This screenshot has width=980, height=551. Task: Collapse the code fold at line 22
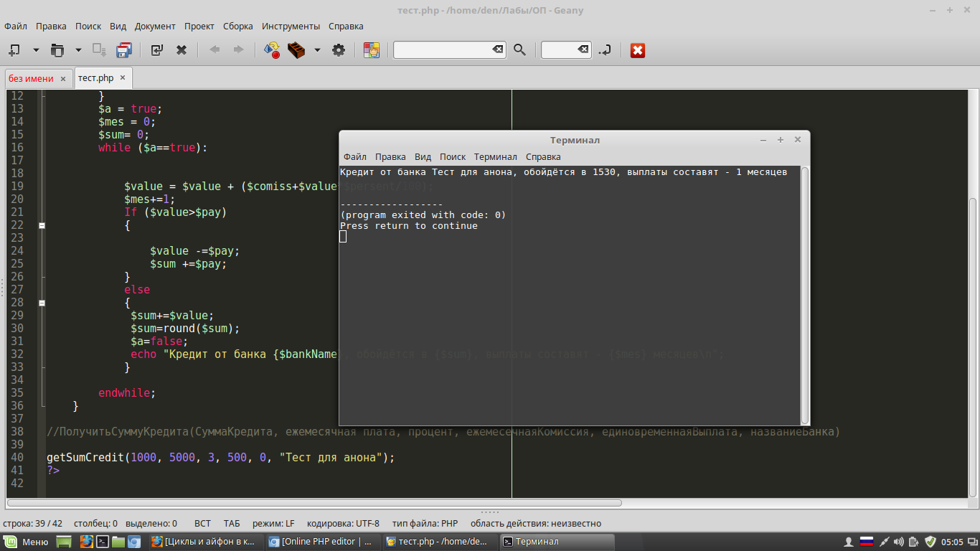tap(42, 225)
